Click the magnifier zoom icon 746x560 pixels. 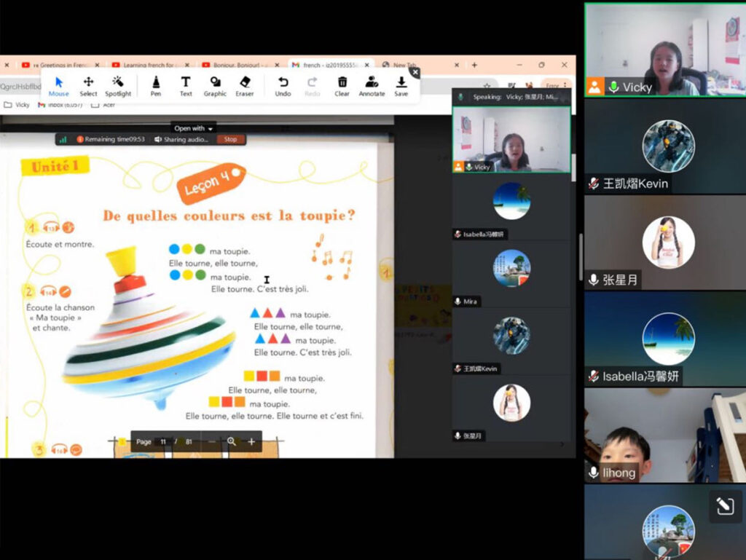(232, 441)
